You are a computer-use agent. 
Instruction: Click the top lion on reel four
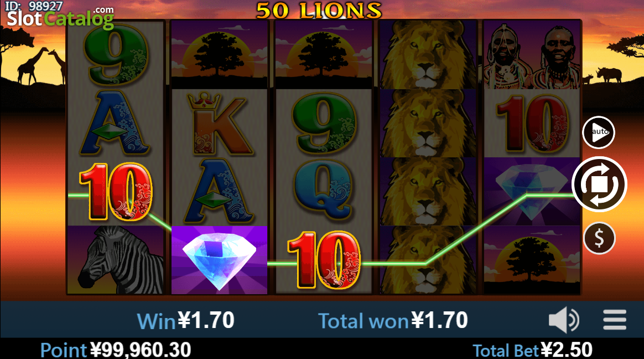tap(428, 54)
